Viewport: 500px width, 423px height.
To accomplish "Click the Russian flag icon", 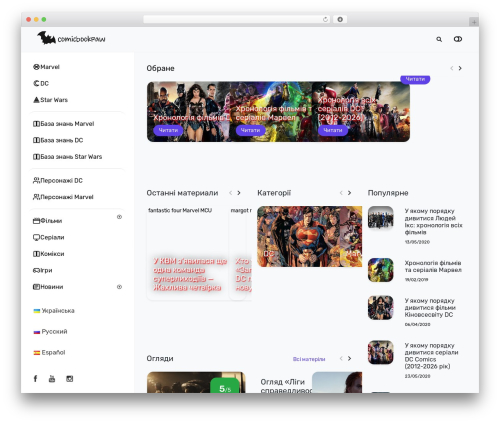I will pos(37,332).
